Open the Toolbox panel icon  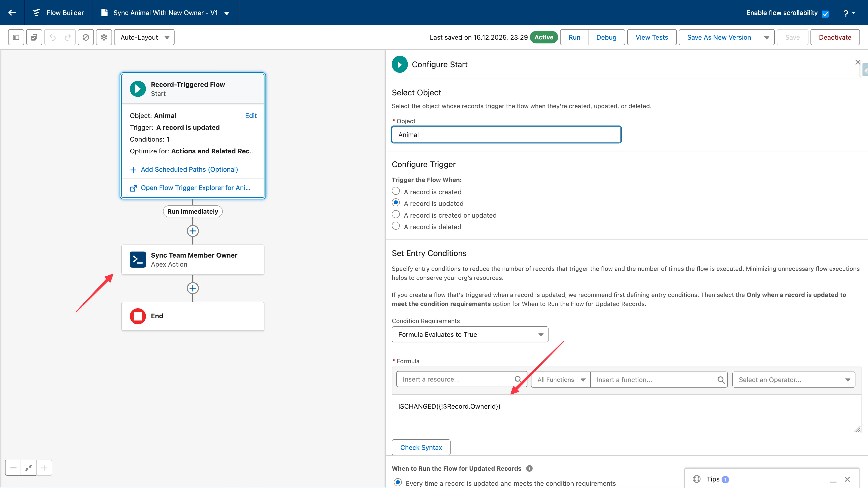pyautogui.click(x=16, y=37)
